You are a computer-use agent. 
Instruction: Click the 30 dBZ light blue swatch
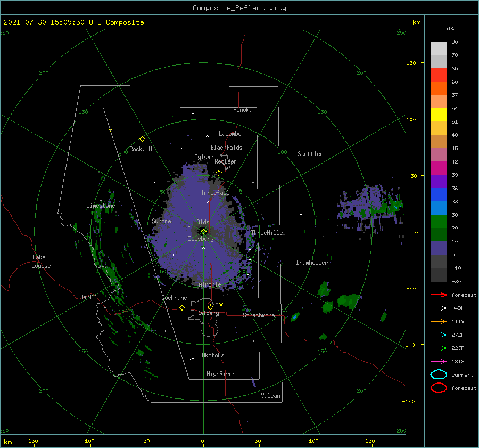(x=439, y=208)
